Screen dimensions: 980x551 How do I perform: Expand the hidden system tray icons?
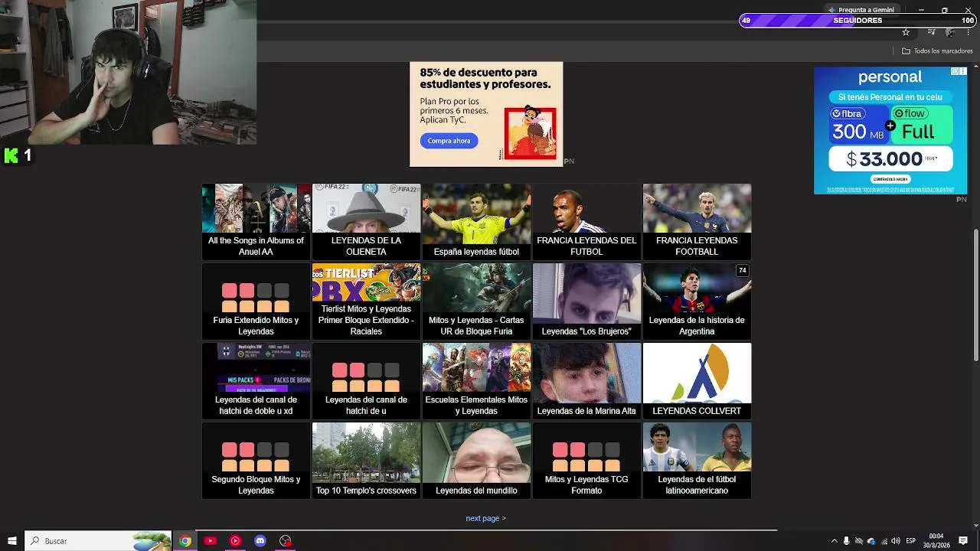pyautogui.click(x=834, y=541)
